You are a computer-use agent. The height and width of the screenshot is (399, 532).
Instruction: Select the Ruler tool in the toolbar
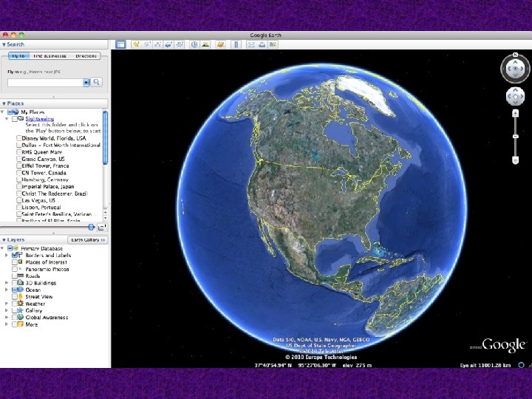(x=236, y=44)
